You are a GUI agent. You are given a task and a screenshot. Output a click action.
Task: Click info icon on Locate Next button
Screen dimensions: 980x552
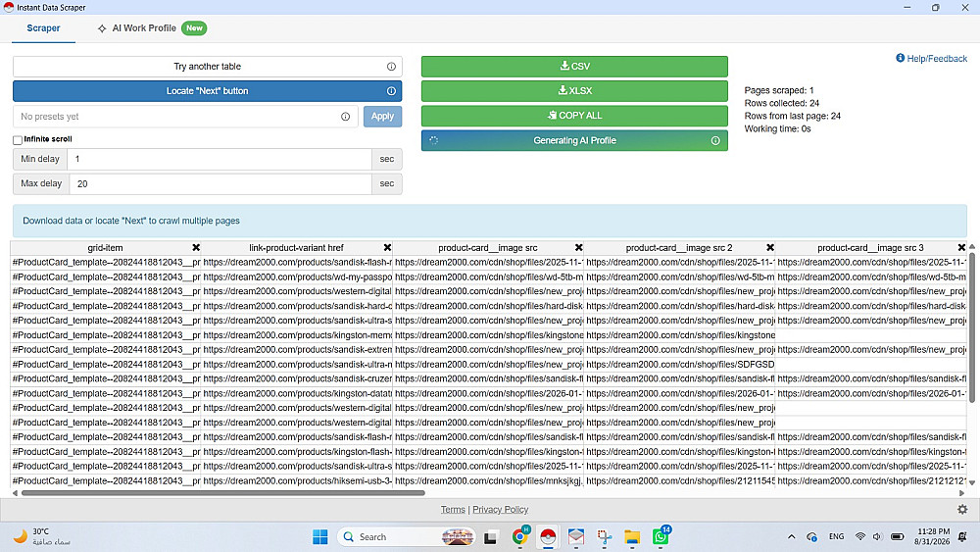click(x=391, y=90)
